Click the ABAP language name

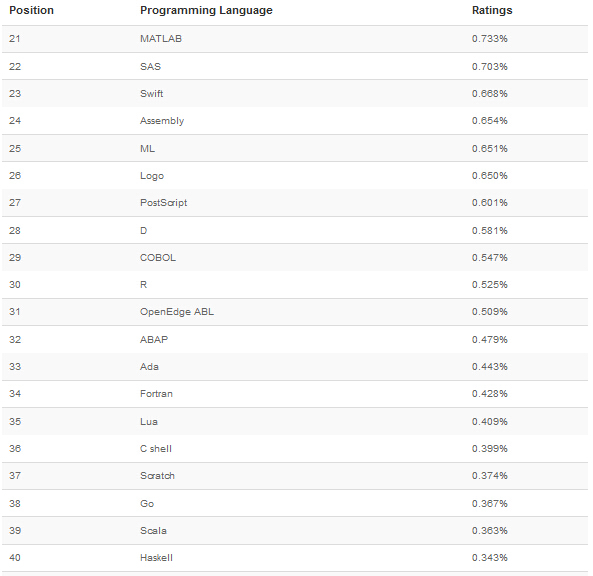[x=154, y=340]
